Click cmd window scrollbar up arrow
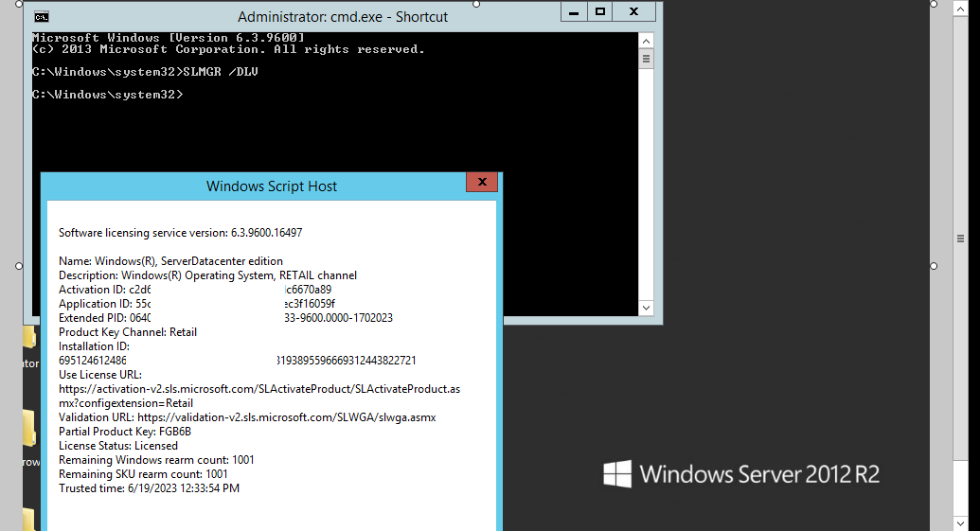Image resolution: width=980 pixels, height=531 pixels. click(647, 42)
